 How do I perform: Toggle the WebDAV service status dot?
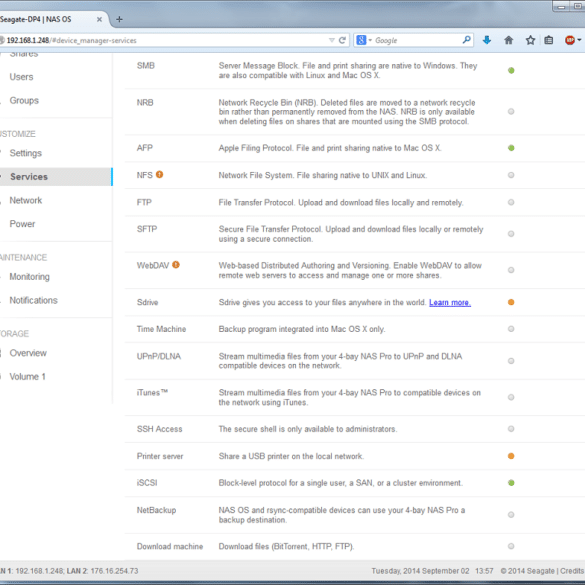tap(511, 270)
